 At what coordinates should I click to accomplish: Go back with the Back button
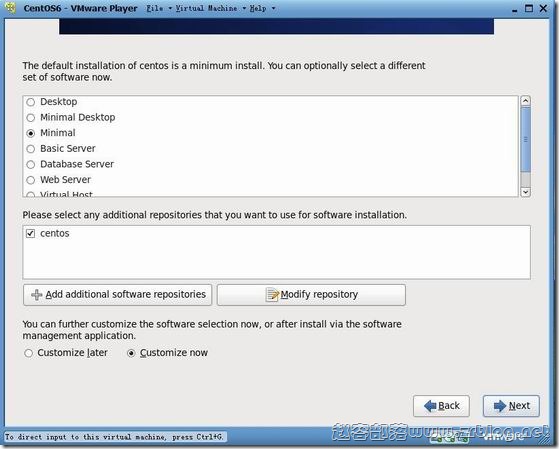(x=441, y=406)
